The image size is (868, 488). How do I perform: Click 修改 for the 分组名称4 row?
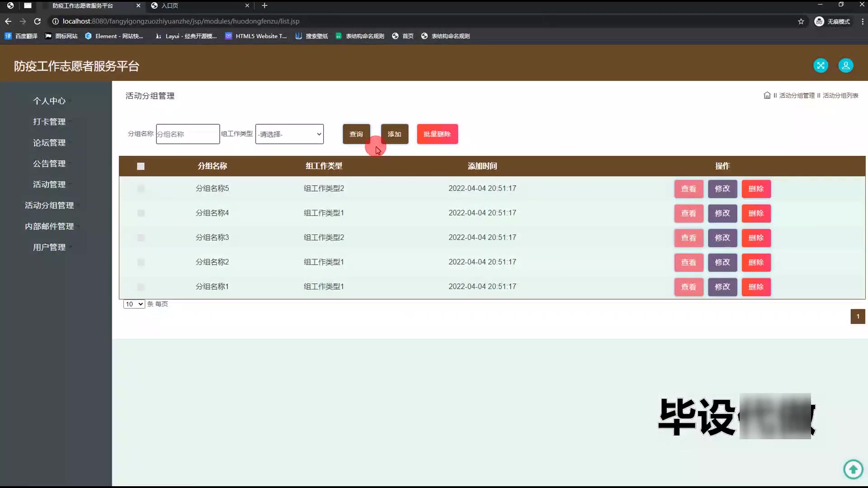pos(722,213)
